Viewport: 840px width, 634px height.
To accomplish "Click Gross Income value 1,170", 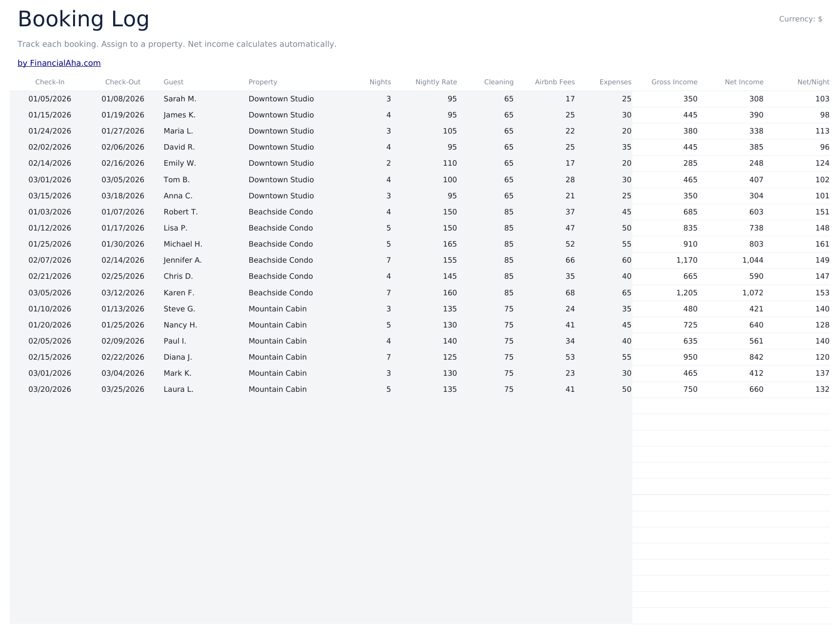I will 687,260.
